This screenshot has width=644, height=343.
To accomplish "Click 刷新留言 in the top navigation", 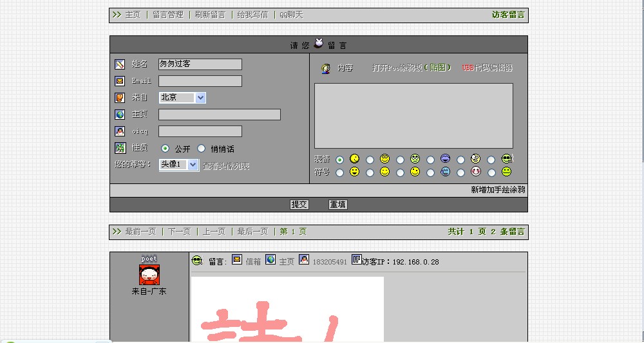I will (211, 15).
